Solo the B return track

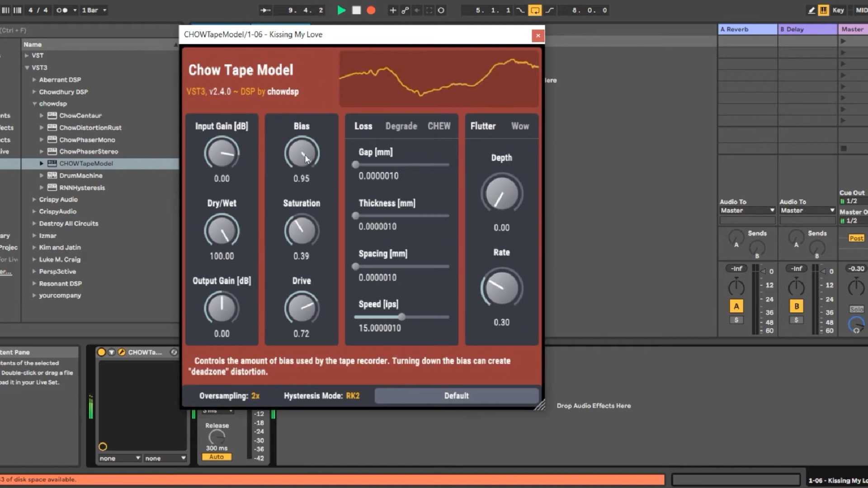click(796, 320)
